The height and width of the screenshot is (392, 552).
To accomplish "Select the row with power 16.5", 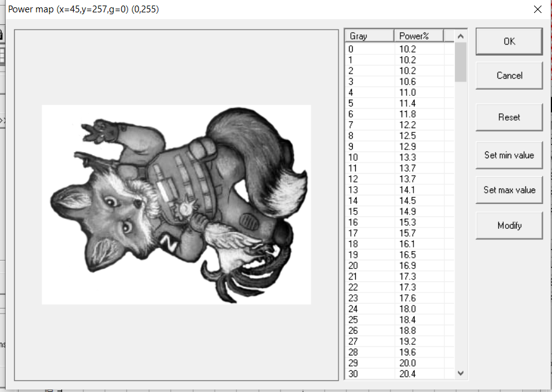I will pos(400,255).
